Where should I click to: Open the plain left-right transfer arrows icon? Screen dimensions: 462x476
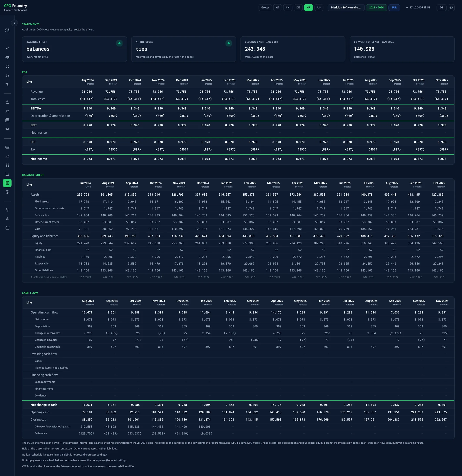pos(7,102)
